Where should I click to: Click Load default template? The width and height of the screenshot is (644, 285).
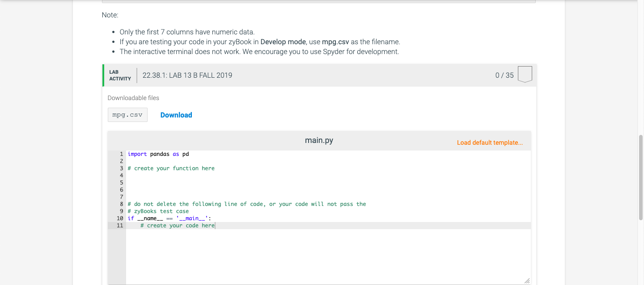coord(490,142)
